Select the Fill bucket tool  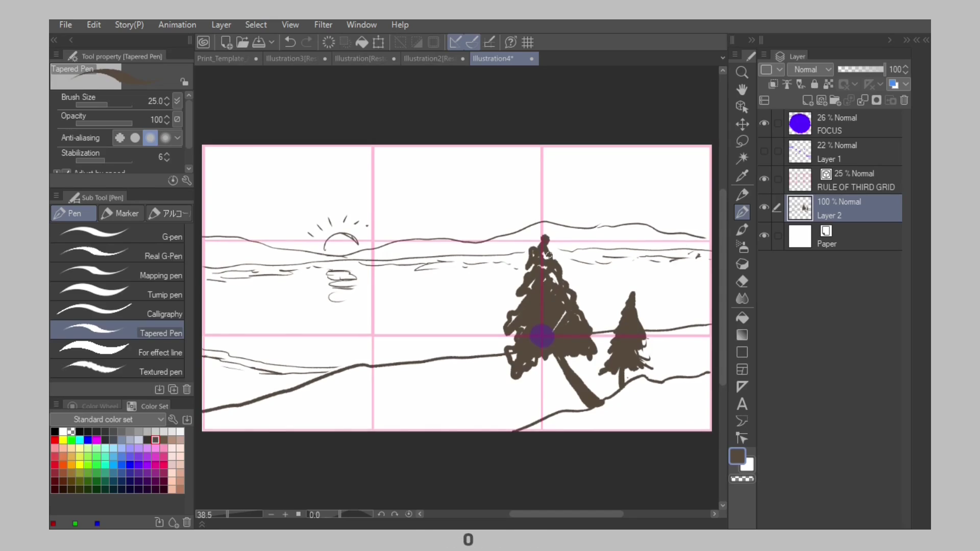coord(742,317)
